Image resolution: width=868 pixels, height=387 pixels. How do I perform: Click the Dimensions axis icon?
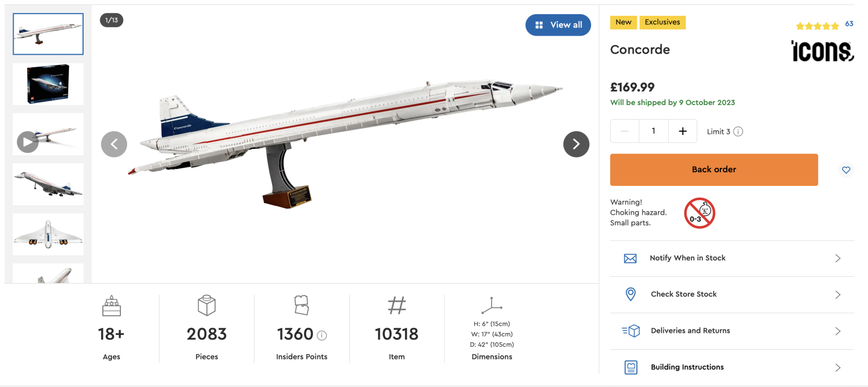[x=492, y=305]
